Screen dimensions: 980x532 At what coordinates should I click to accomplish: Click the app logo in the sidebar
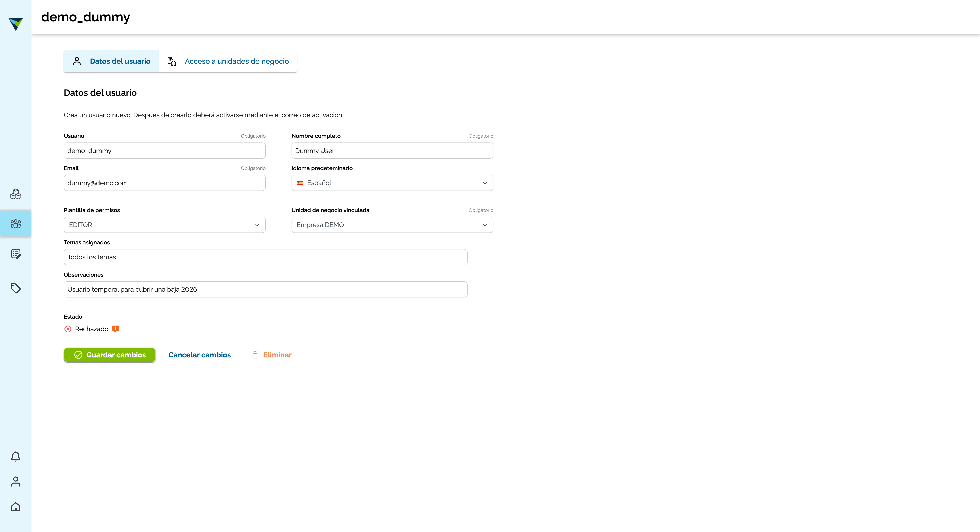(16, 24)
